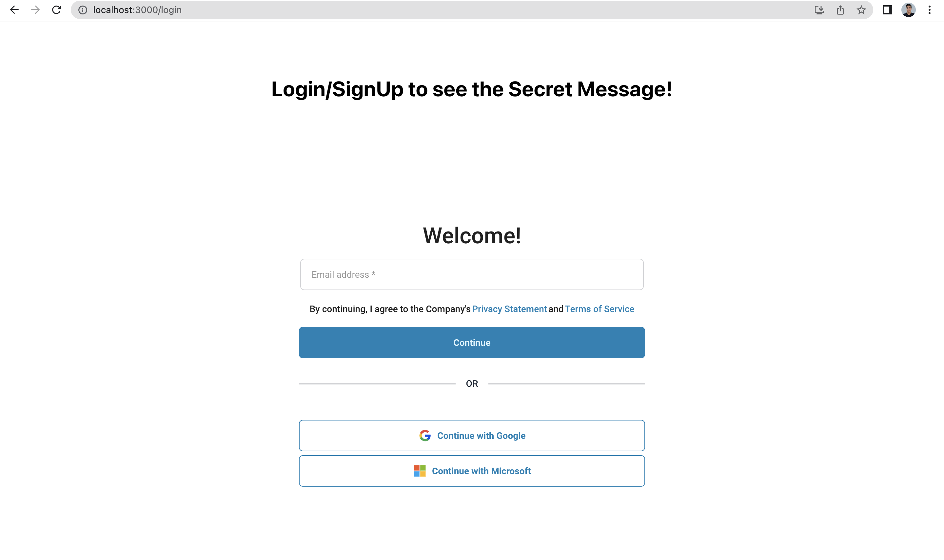Click the Microsoft logo in the button
This screenshot has height=560, width=944.
click(420, 471)
